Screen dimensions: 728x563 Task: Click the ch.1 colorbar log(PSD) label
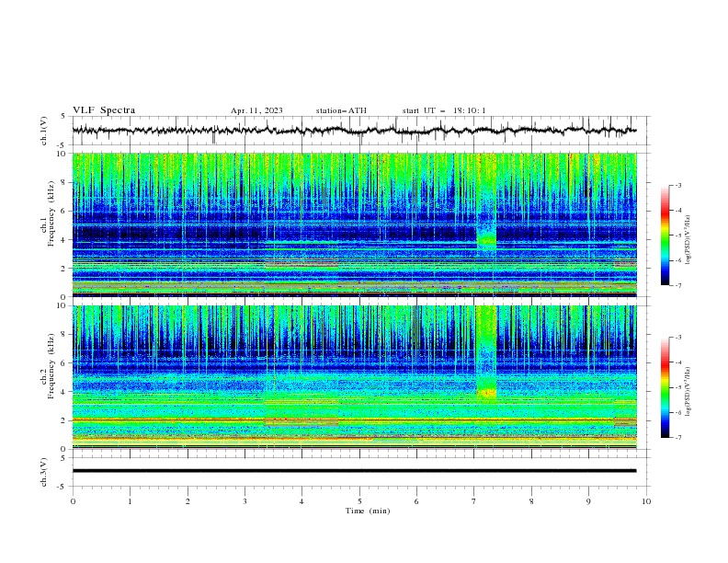click(688, 240)
